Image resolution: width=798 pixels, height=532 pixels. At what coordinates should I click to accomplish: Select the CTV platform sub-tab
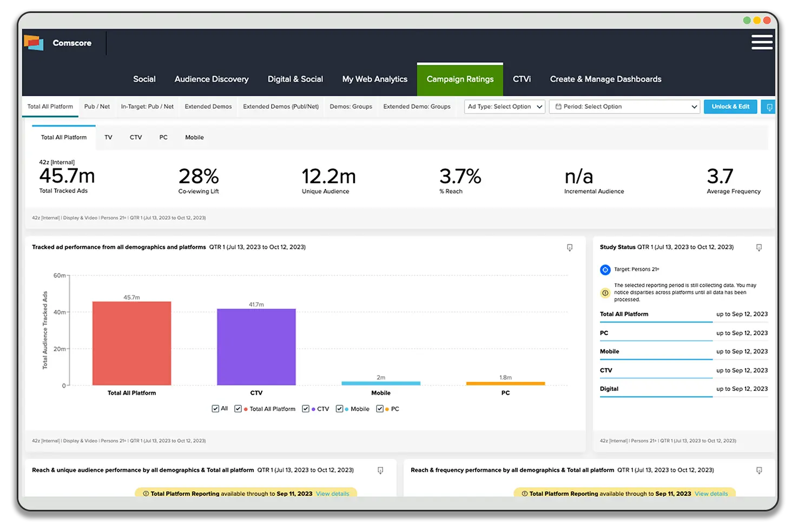pyautogui.click(x=136, y=137)
